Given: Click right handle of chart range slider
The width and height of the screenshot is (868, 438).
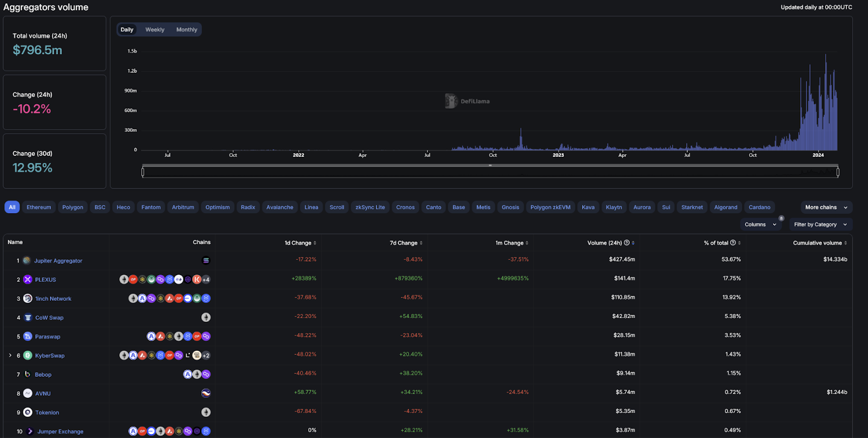Looking at the screenshot, I should click(x=838, y=172).
